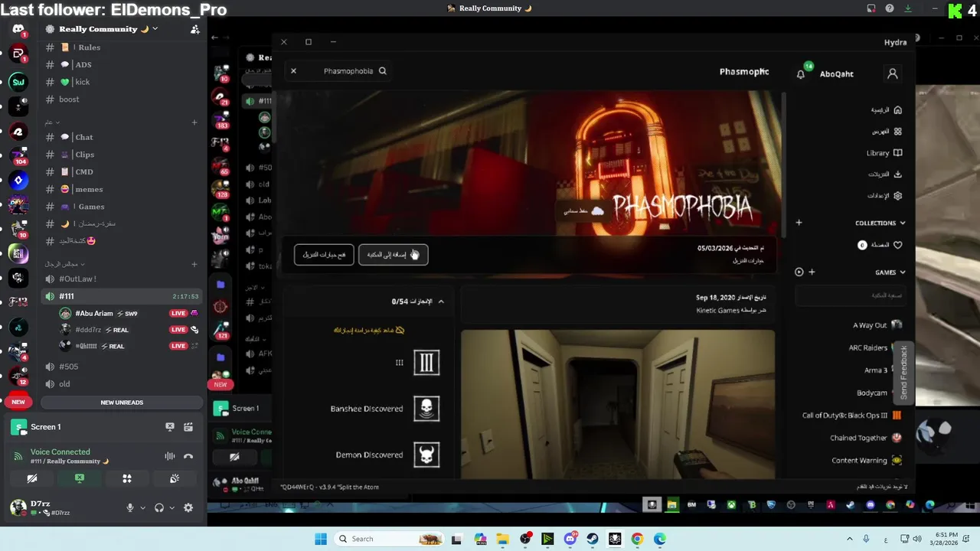Open the kick channel
The image size is (980, 551).
click(121, 82)
